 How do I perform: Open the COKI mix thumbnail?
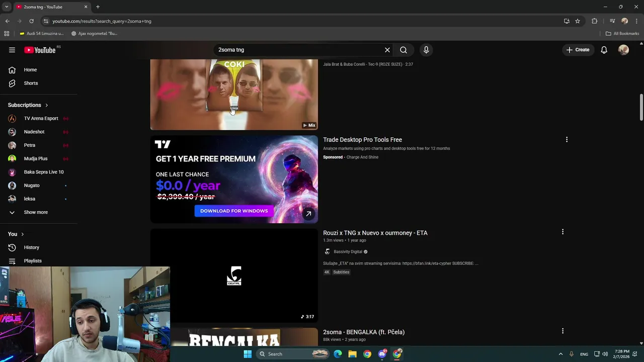coord(234,95)
